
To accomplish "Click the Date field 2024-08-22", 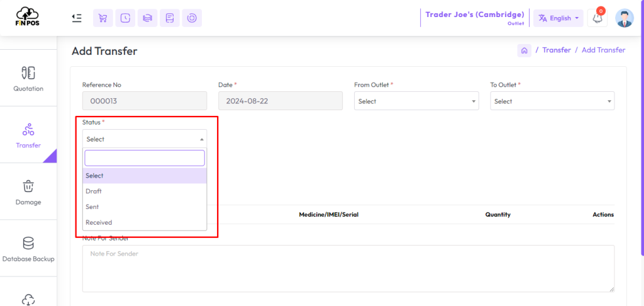I will tap(280, 101).
